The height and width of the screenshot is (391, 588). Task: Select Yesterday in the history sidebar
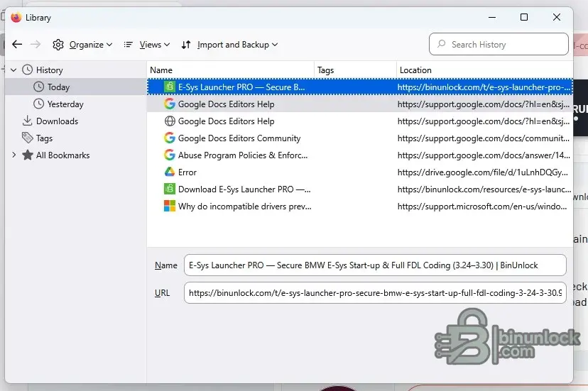(65, 104)
